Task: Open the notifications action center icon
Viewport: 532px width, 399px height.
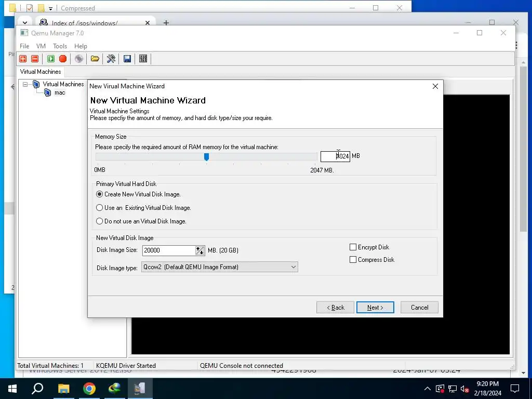Action: (x=515, y=389)
